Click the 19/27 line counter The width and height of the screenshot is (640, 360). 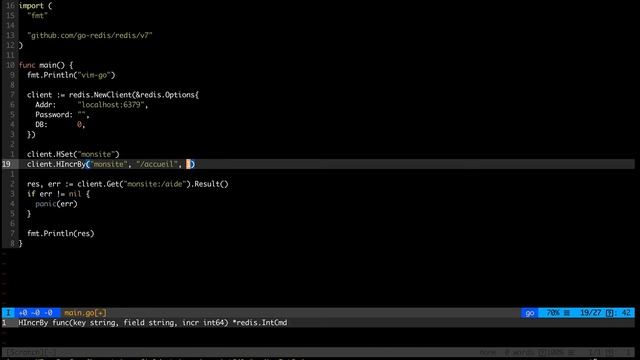click(590, 313)
